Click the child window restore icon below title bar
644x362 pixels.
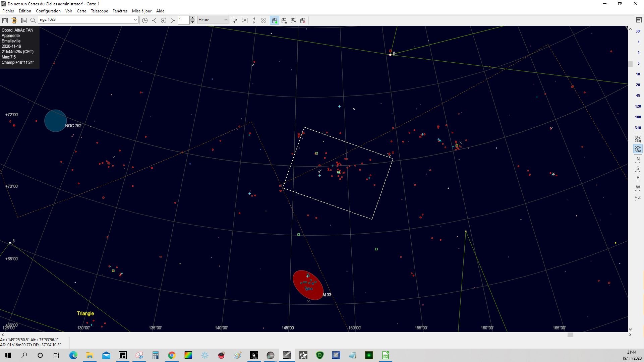(639, 20)
